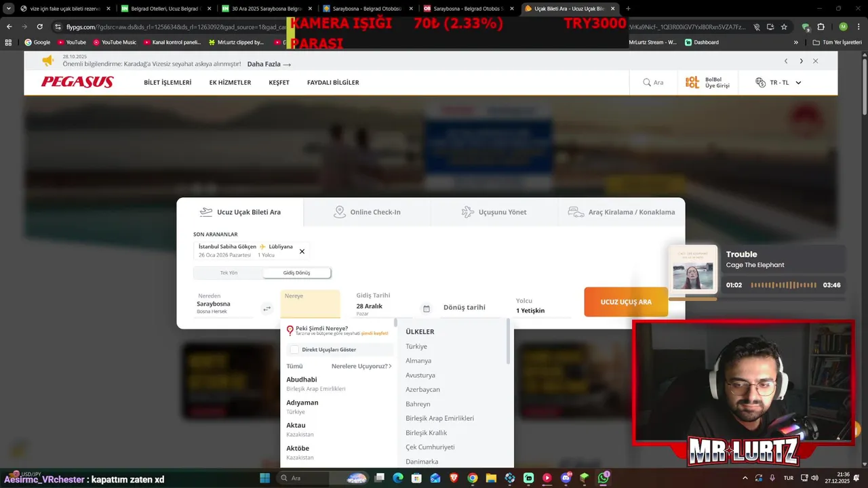
Task: Bookmark this page with star icon
Action: pos(784,27)
